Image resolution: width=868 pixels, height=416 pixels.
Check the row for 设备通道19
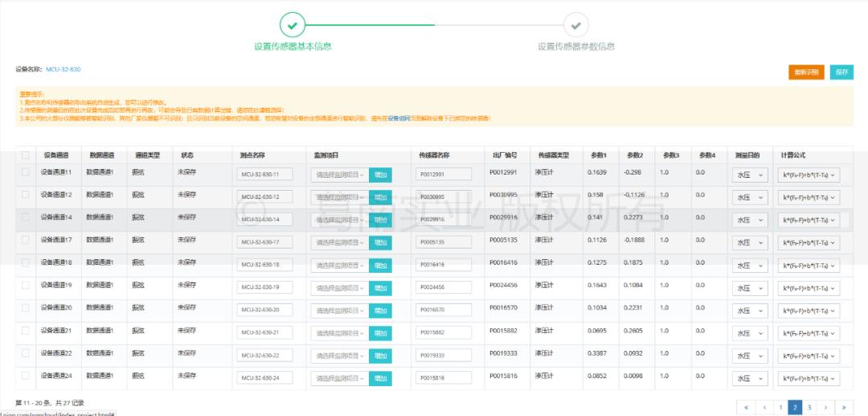tap(26, 286)
